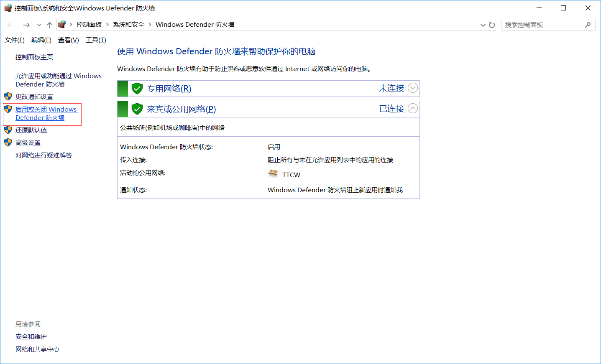Viewport: 601px width, 364px height.
Task: Click the search magnifier icon
Action: tap(588, 25)
